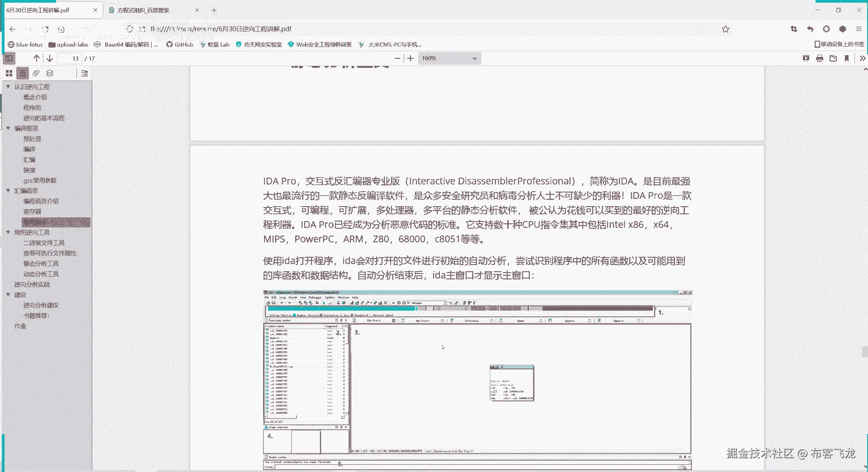Toggle the PDF sidebar
The image size is (868, 472).
point(9,58)
